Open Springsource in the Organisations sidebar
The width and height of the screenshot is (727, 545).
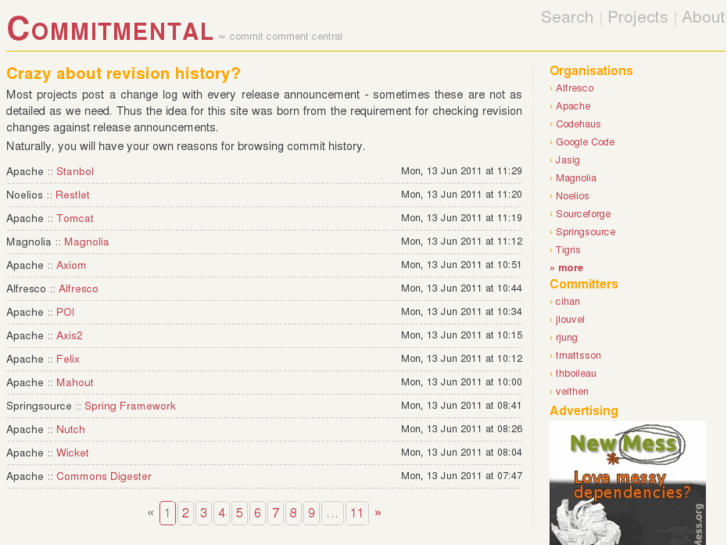point(586,232)
